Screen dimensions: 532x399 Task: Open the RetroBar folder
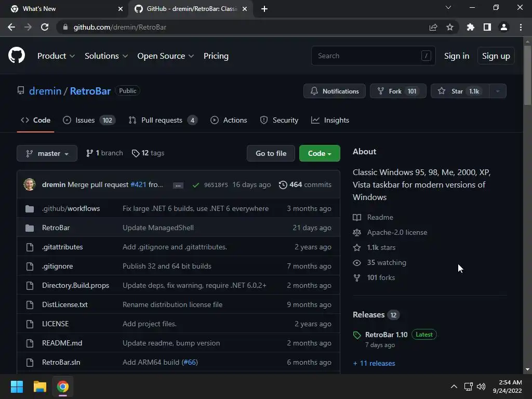(56, 228)
